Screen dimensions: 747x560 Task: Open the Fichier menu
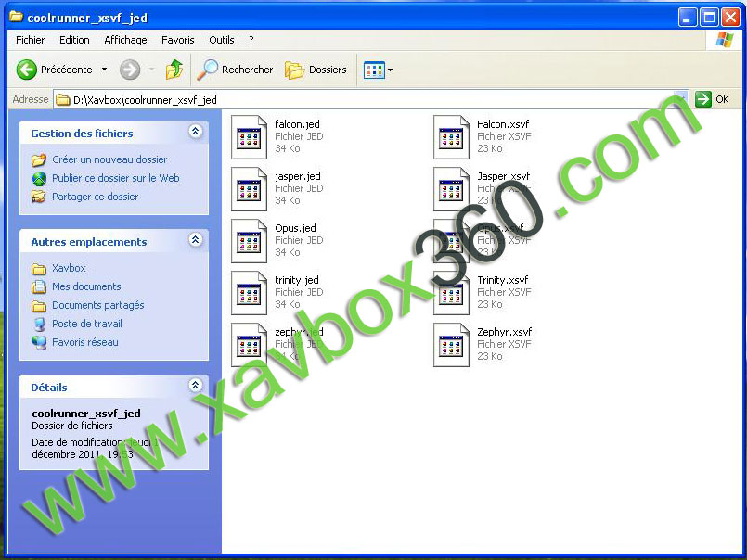point(30,40)
